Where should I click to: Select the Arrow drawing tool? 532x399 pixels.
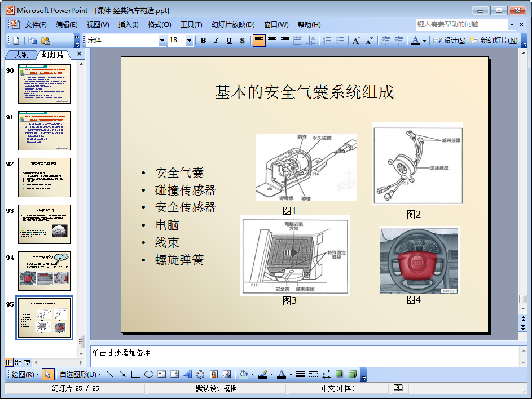coord(122,374)
